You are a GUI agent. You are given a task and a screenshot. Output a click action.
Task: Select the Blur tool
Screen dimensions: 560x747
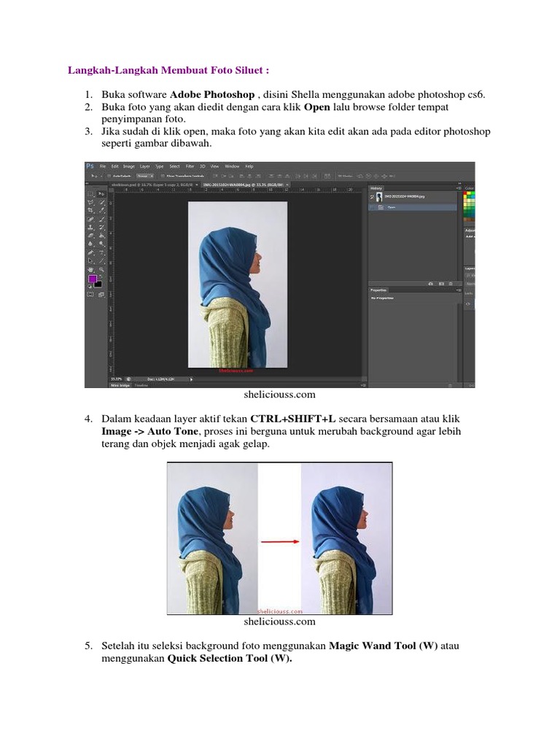pyautogui.click(x=90, y=244)
